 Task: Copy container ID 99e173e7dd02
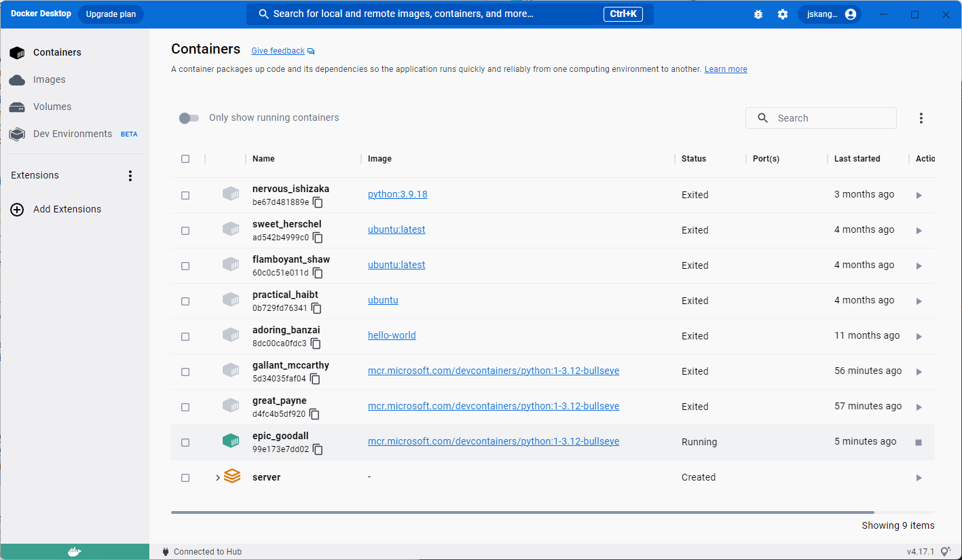click(x=318, y=449)
